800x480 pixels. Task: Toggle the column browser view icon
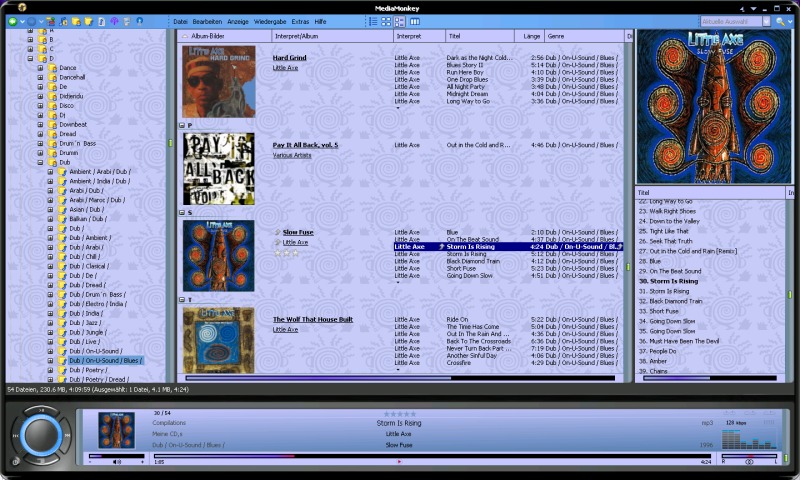pos(415,21)
